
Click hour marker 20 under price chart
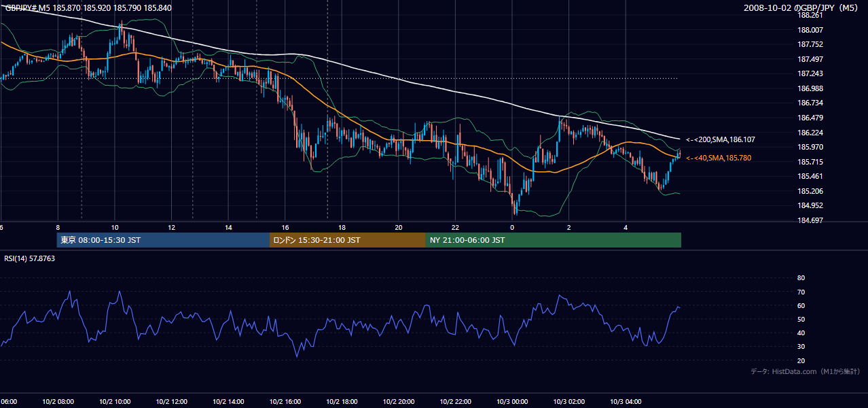coord(399,227)
